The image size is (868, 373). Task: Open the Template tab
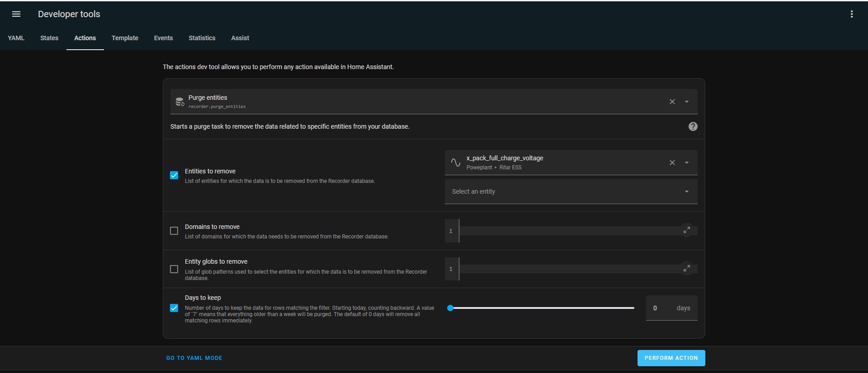(125, 38)
